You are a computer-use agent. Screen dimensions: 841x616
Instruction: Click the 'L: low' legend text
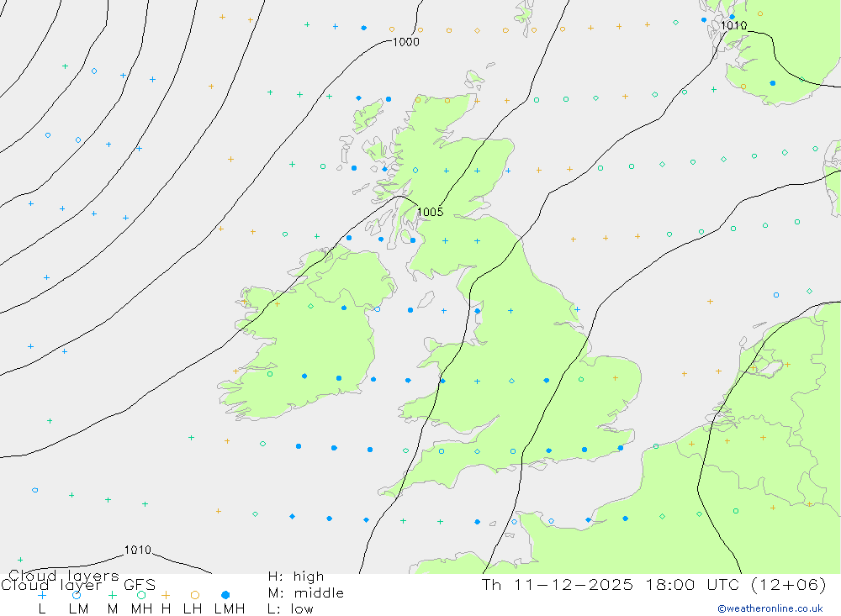pyautogui.click(x=290, y=609)
